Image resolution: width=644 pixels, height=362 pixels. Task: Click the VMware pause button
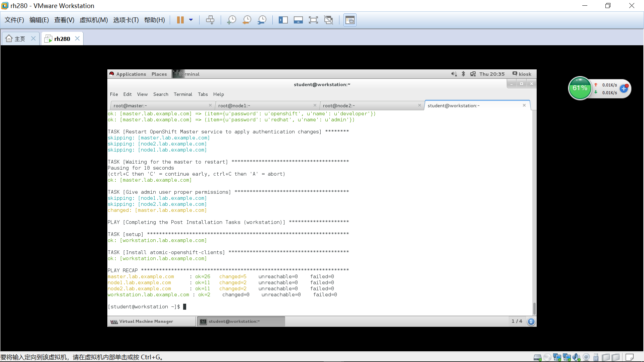[180, 20]
